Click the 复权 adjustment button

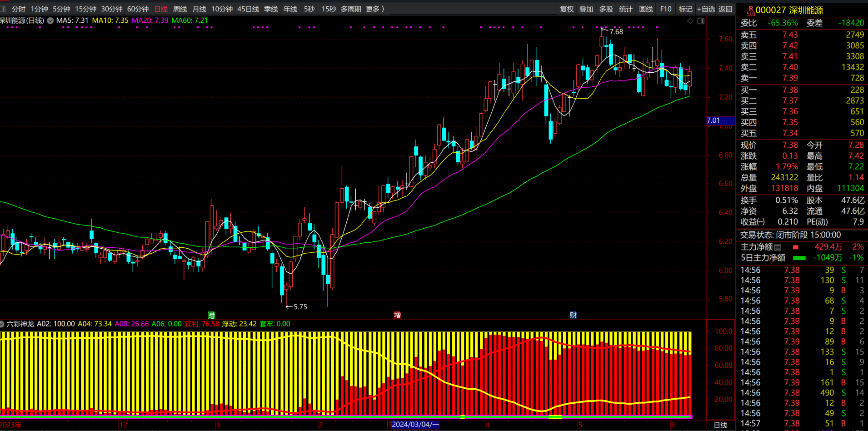[567, 9]
